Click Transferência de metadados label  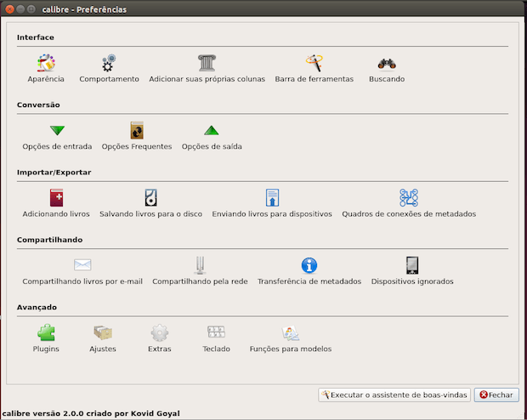click(x=309, y=281)
